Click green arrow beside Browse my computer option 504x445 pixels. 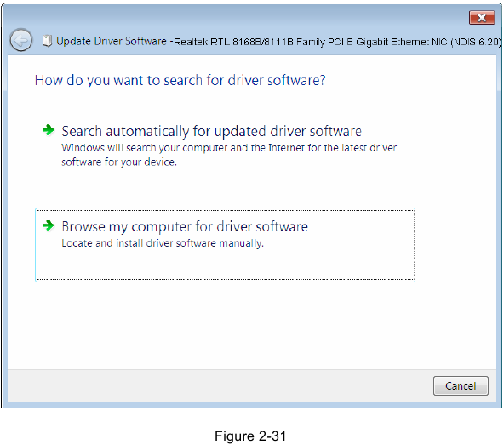pyautogui.click(x=49, y=225)
